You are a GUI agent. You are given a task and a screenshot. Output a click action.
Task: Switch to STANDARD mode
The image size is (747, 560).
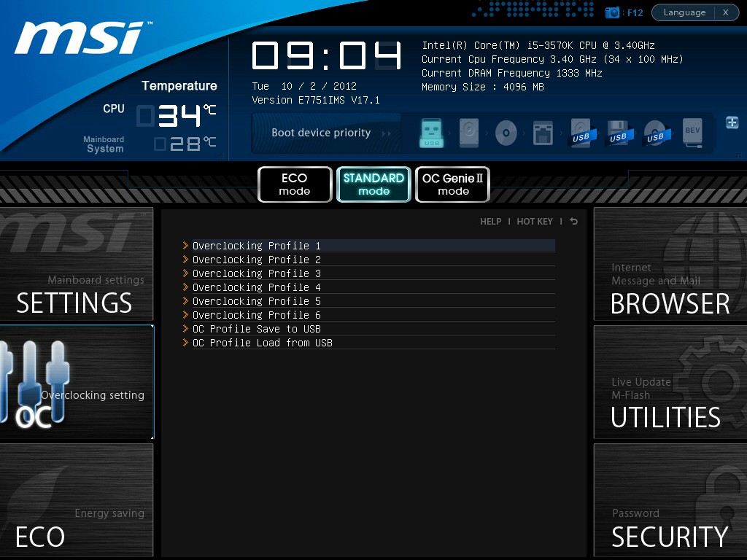[373, 184]
